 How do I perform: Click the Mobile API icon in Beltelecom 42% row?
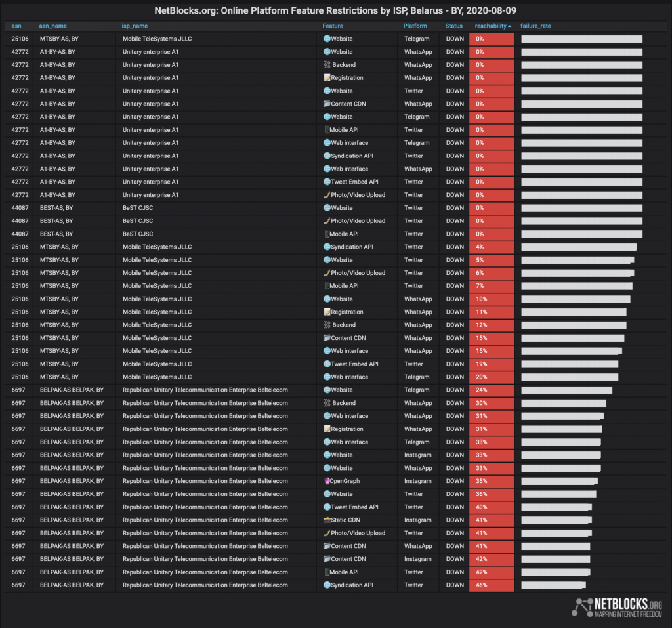pos(327,572)
